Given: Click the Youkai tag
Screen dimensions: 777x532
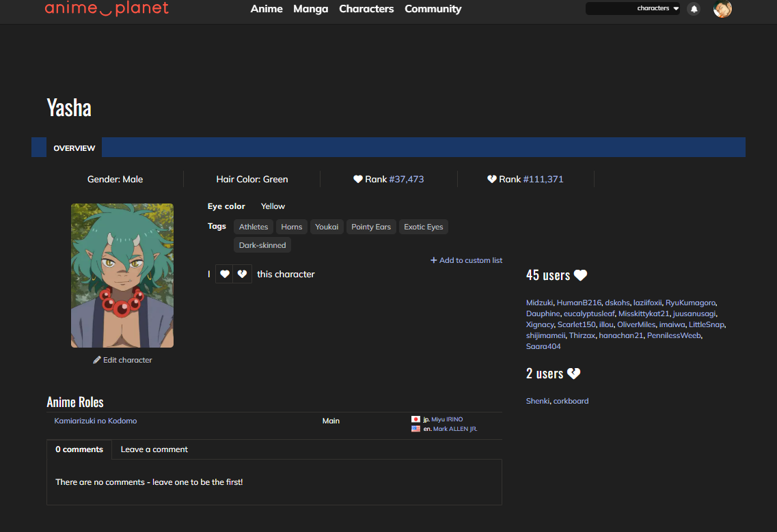Looking at the screenshot, I should tap(327, 227).
